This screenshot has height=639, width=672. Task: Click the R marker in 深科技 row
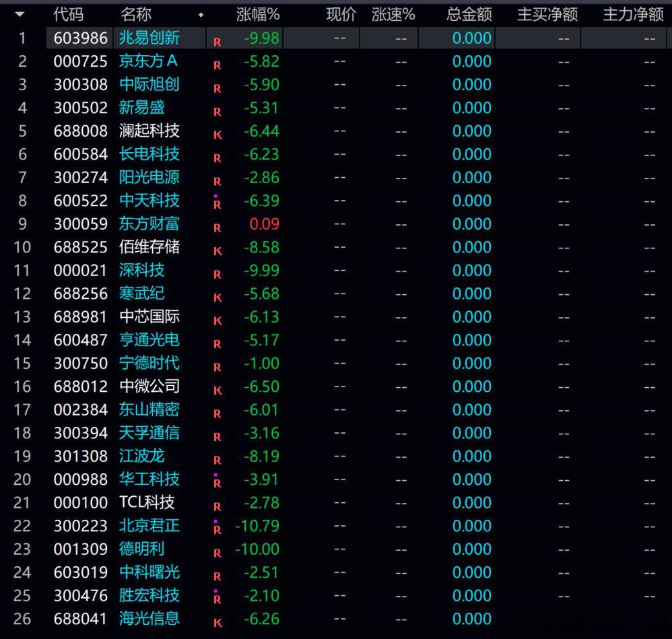click(x=217, y=274)
